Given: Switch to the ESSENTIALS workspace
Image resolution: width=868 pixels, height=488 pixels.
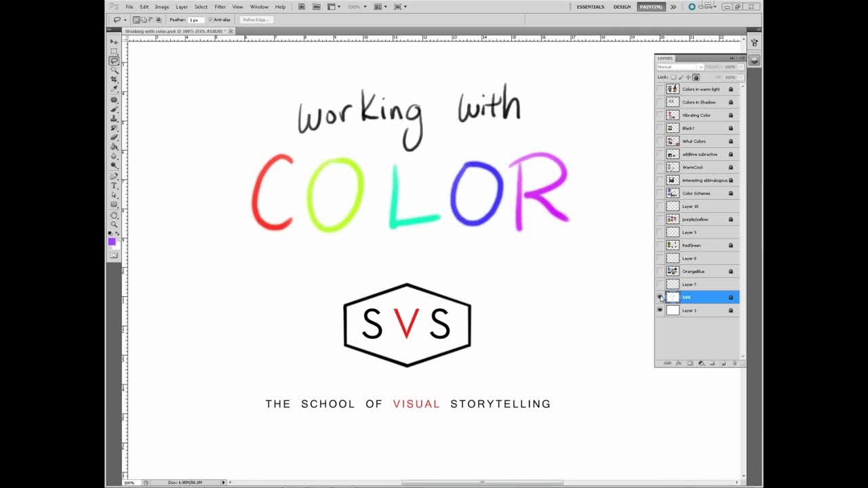Looking at the screenshot, I should pos(591,7).
